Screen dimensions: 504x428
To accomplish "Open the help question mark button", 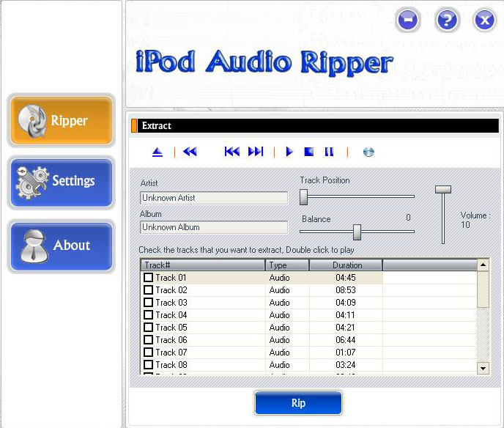I will (447, 20).
